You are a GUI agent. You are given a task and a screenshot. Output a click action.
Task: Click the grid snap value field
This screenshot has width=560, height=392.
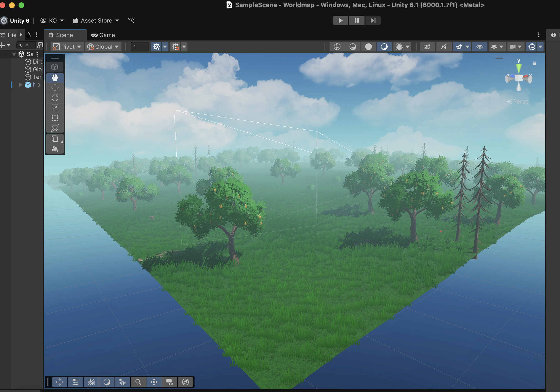[x=139, y=47]
